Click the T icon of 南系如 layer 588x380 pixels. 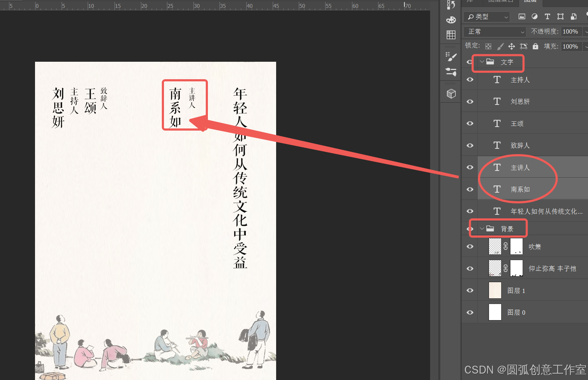(497, 189)
